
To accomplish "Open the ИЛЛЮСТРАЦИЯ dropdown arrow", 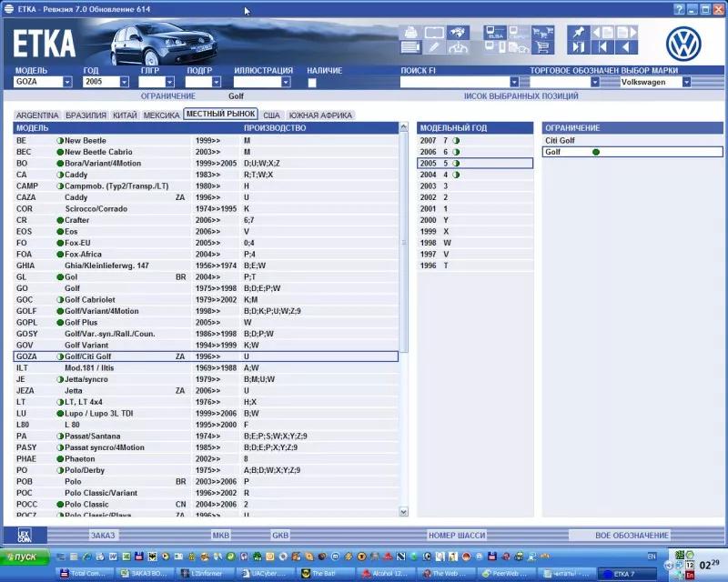I will pos(286,82).
